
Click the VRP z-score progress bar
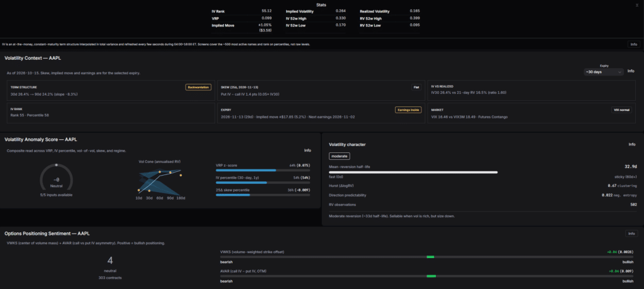point(263,170)
